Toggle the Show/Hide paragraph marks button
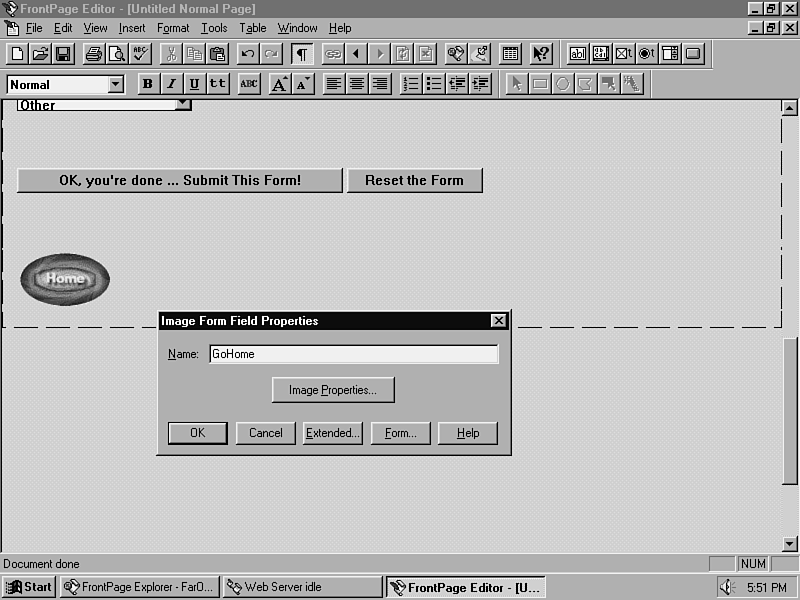 [301, 54]
